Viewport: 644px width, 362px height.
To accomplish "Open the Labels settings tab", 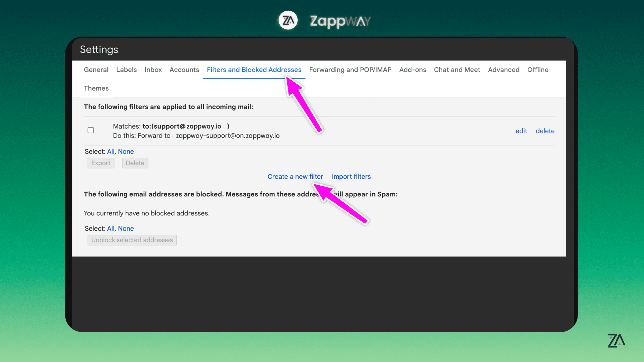I will click(126, 69).
